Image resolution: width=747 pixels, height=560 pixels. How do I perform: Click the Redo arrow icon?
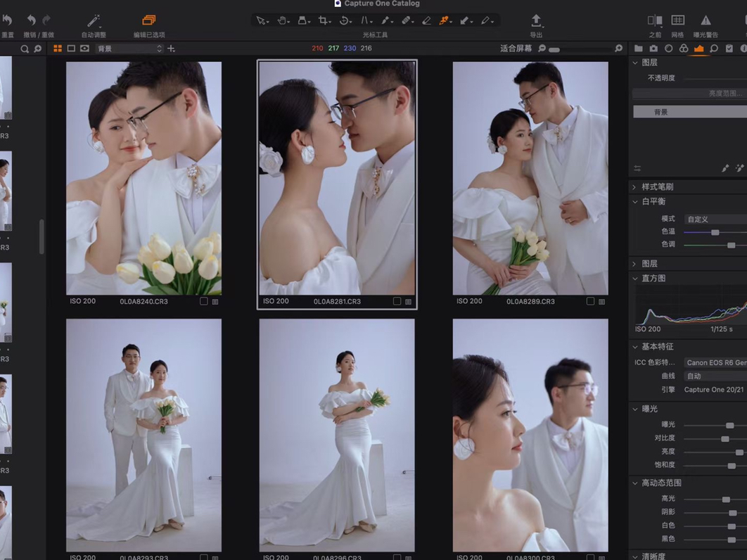[x=46, y=20]
